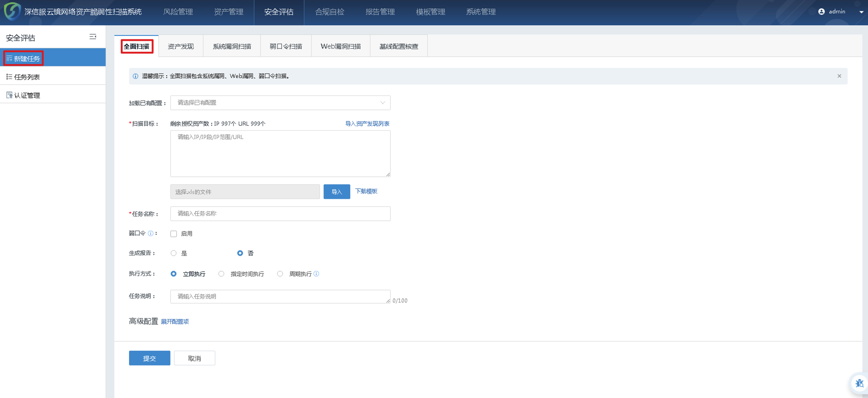Click the info icon beside 温馨提示
868x398 pixels.
(135, 76)
